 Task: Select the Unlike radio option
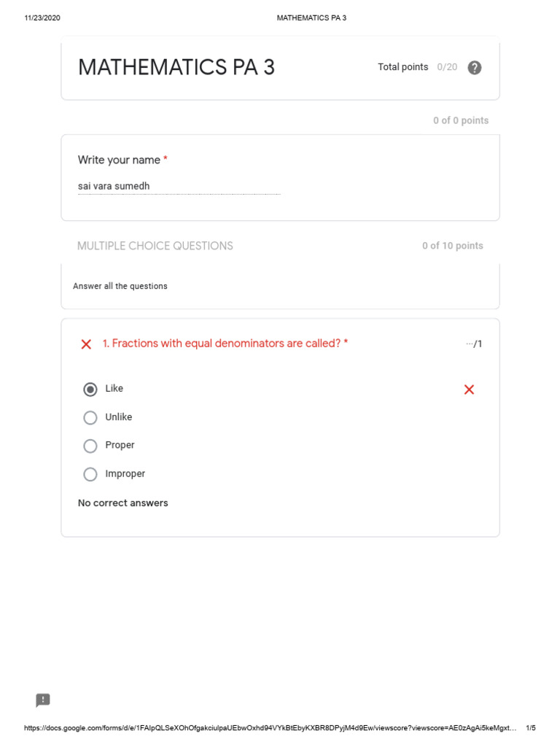90,417
